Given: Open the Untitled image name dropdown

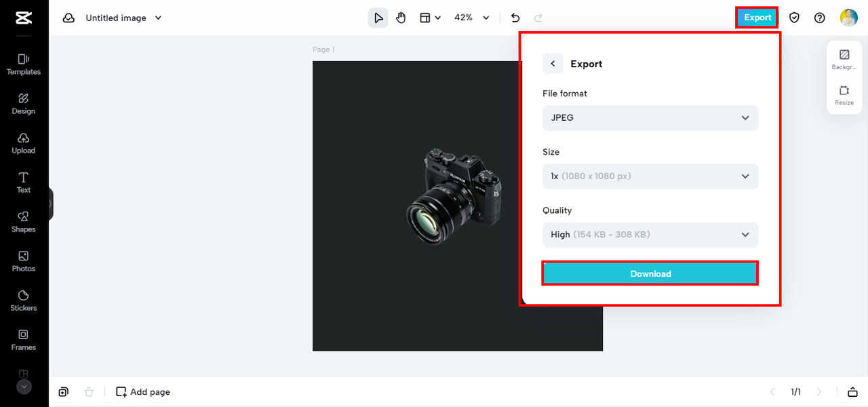Looking at the screenshot, I should pos(123,18).
